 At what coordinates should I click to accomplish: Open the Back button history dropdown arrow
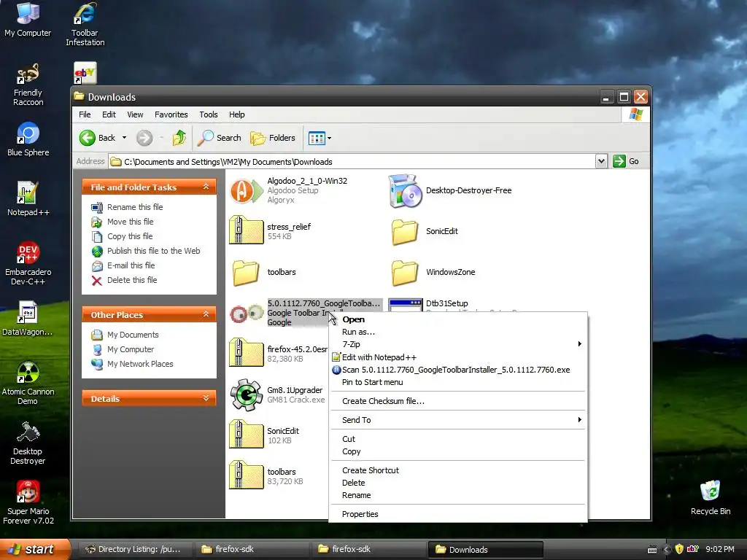point(124,138)
